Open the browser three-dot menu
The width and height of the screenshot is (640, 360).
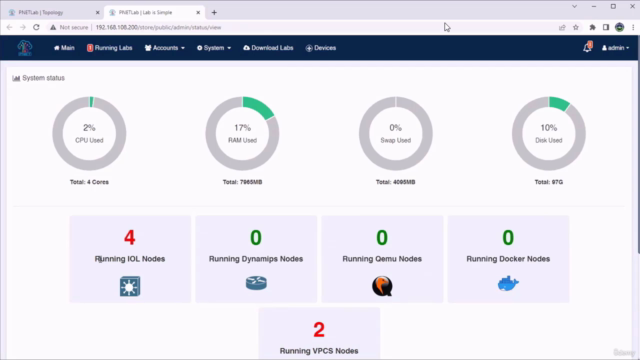tap(633, 27)
